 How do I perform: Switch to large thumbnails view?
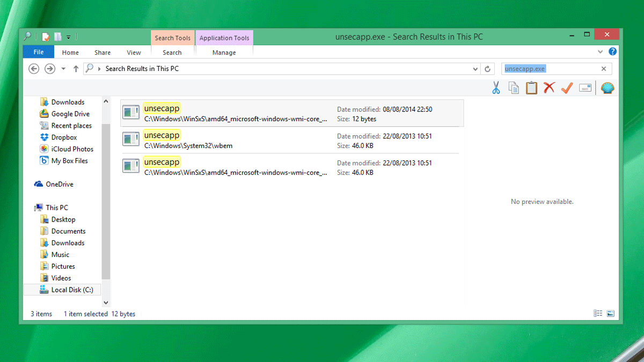(x=610, y=314)
